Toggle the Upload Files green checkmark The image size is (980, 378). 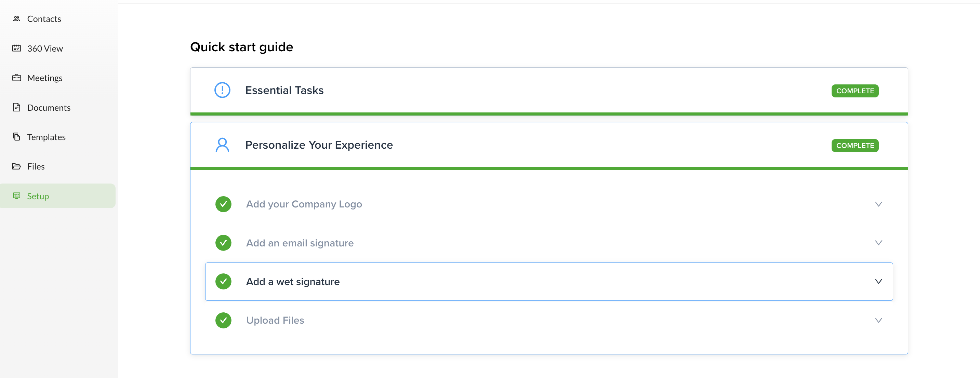tap(223, 320)
